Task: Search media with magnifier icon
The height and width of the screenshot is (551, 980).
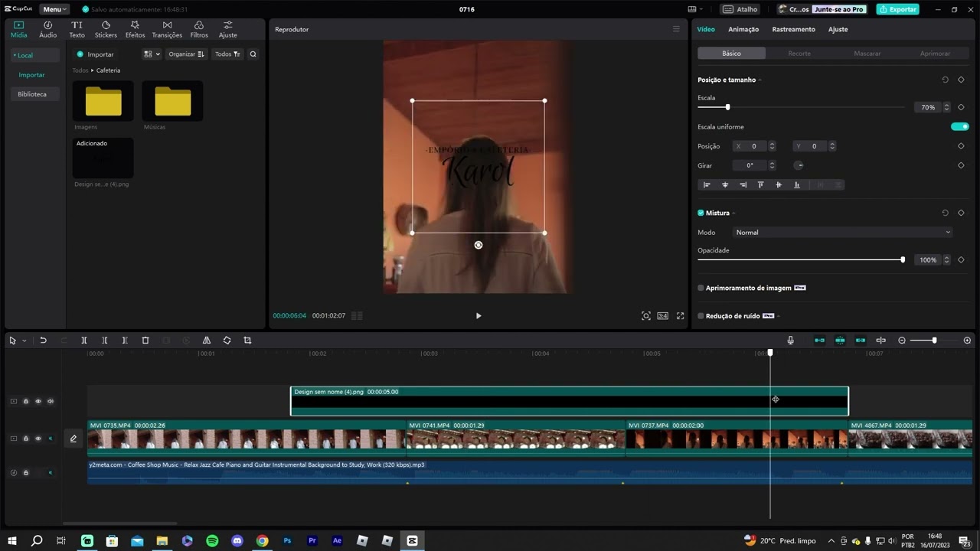Action: (253, 54)
